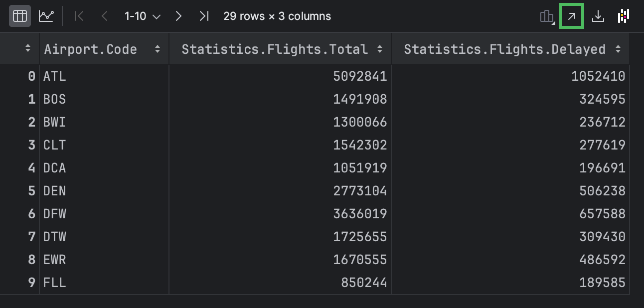Select the ATL cell in row 0
The height and width of the screenshot is (308, 644).
point(55,76)
